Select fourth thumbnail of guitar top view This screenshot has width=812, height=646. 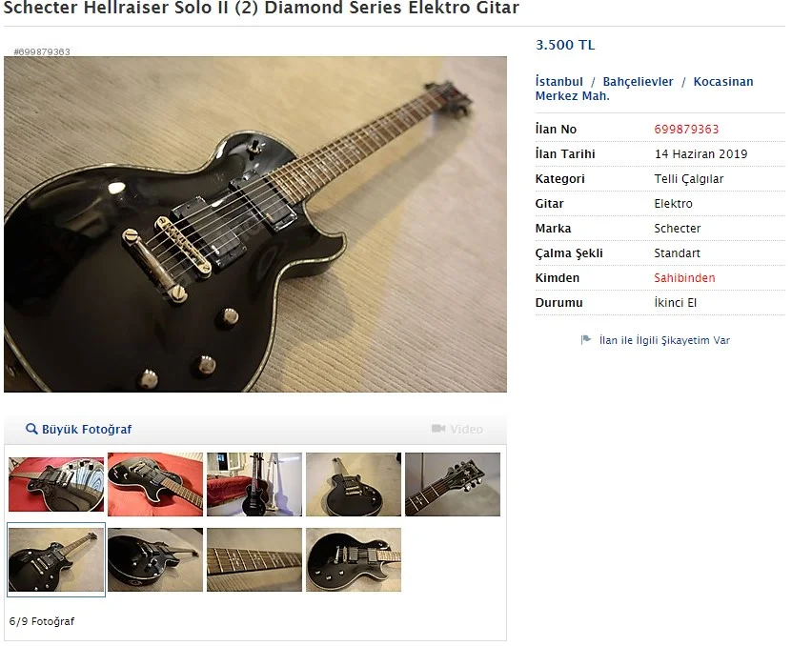tap(354, 484)
